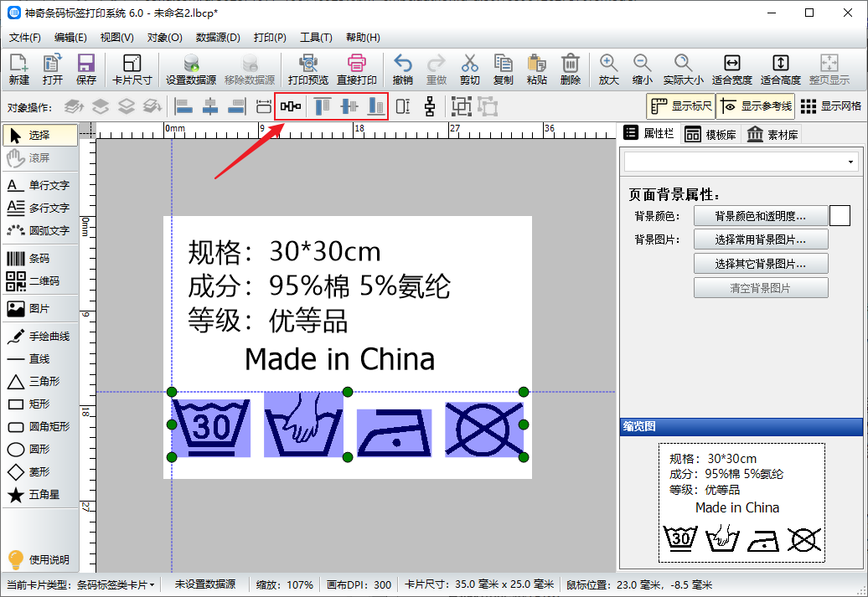Delete the selected objects with 删除
Screen dimensions: 868x597
click(571, 69)
